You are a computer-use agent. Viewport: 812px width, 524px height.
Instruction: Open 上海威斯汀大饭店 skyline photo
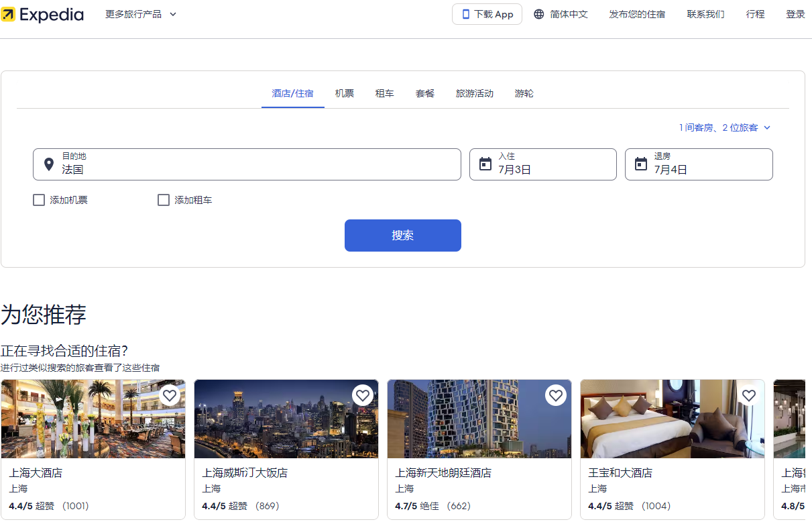click(x=286, y=419)
